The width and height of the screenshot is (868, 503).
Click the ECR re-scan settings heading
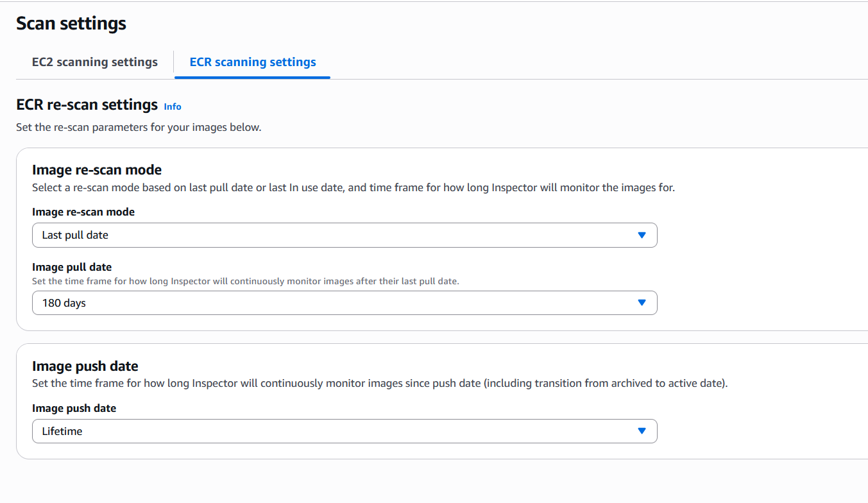point(87,105)
